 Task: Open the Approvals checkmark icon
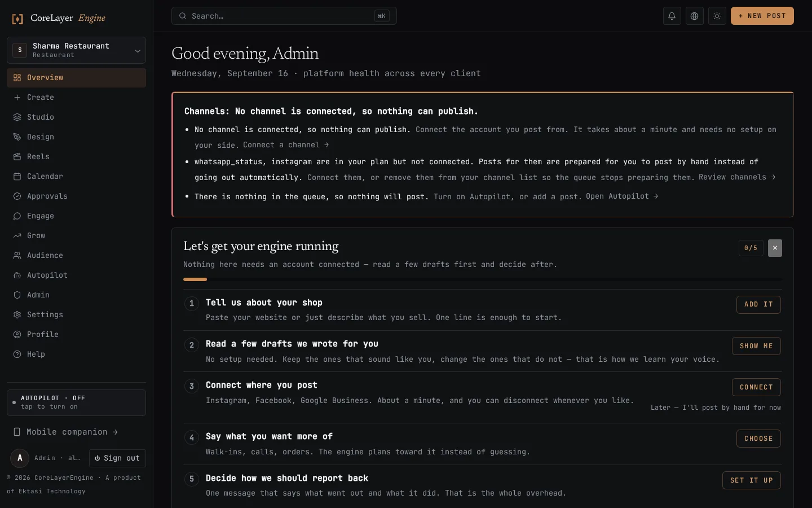click(17, 196)
